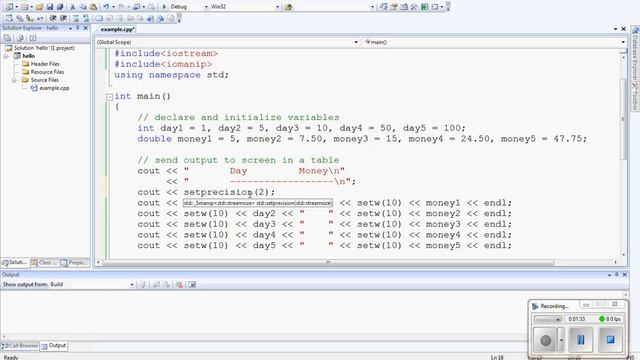The height and width of the screenshot is (360, 640).
Task: Click the Toolbox hammer and wrench icon
Action: 414,7
